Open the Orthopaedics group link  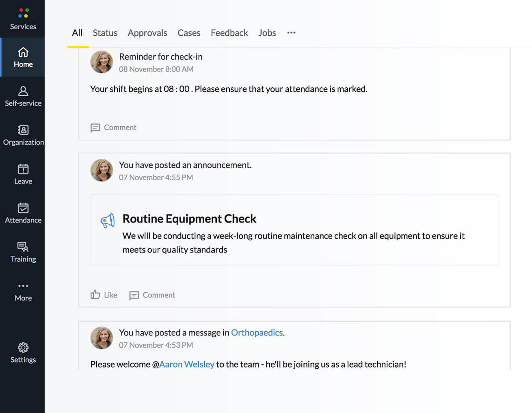(257, 333)
